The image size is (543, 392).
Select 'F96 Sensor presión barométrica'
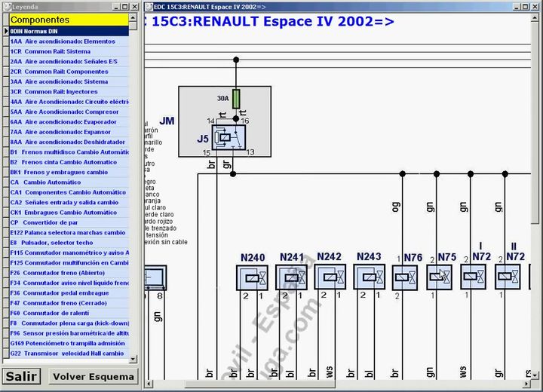(69, 332)
